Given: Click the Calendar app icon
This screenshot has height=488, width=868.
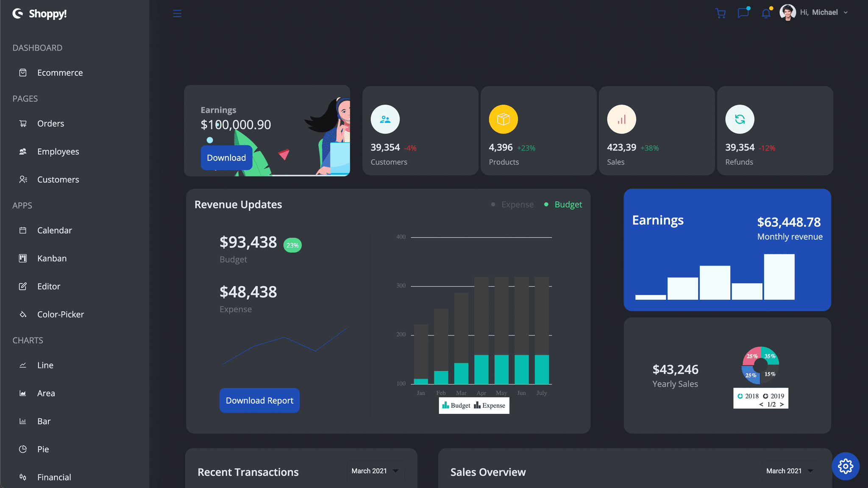Looking at the screenshot, I should 22,230.
